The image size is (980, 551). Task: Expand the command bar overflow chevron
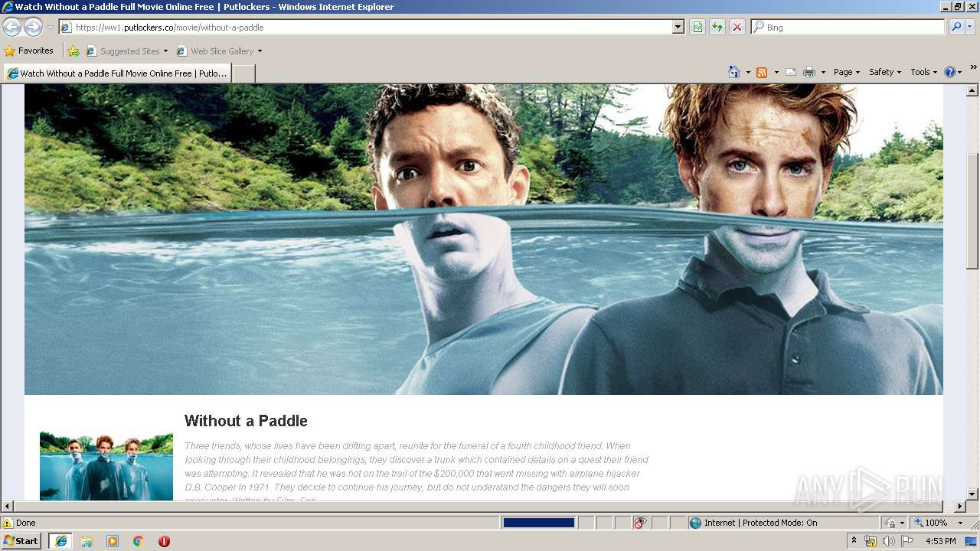coord(974,68)
